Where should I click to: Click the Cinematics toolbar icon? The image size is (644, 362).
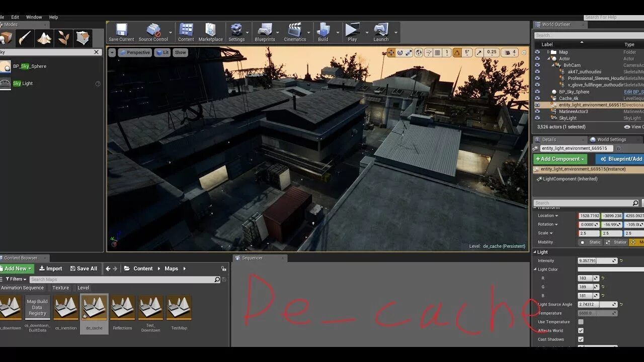tap(295, 33)
